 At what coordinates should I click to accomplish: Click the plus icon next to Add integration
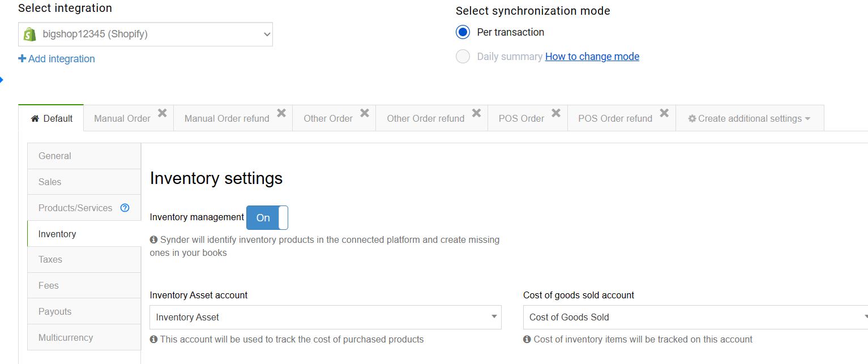pyautogui.click(x=22, y=58)
